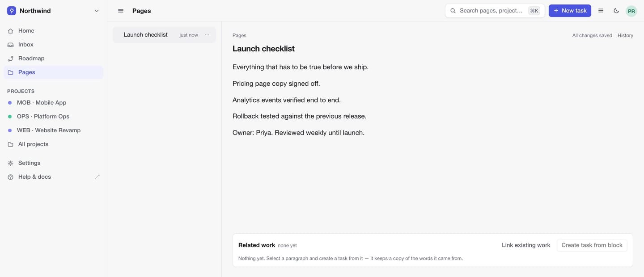This screenshot has height=277, width=644.
Task: Click the Home icon in the sidebar
Action: (x=11, y=31)
